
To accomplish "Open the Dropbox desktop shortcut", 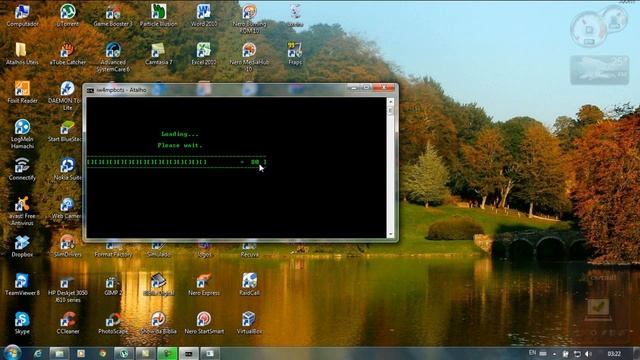I will [x=22, y=246].
